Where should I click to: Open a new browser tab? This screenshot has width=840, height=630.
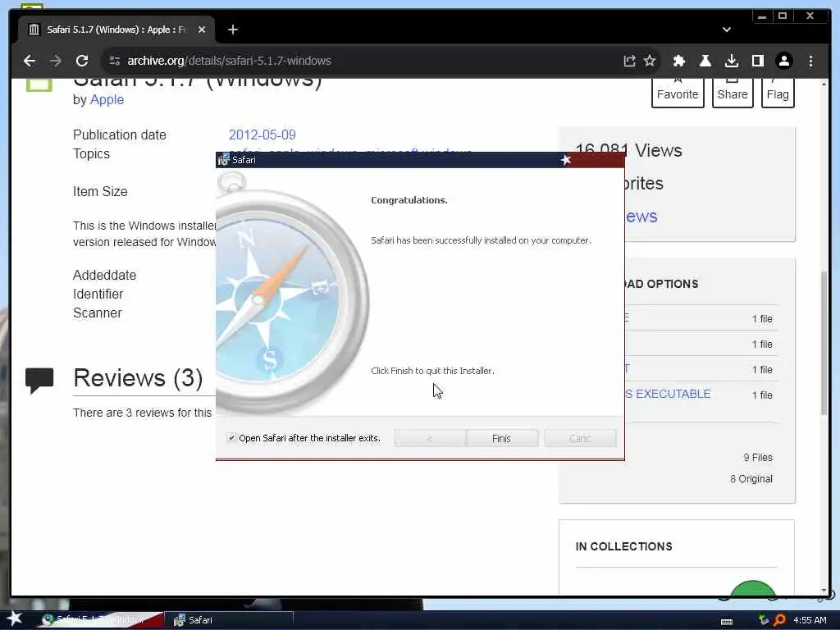point(232,30)
